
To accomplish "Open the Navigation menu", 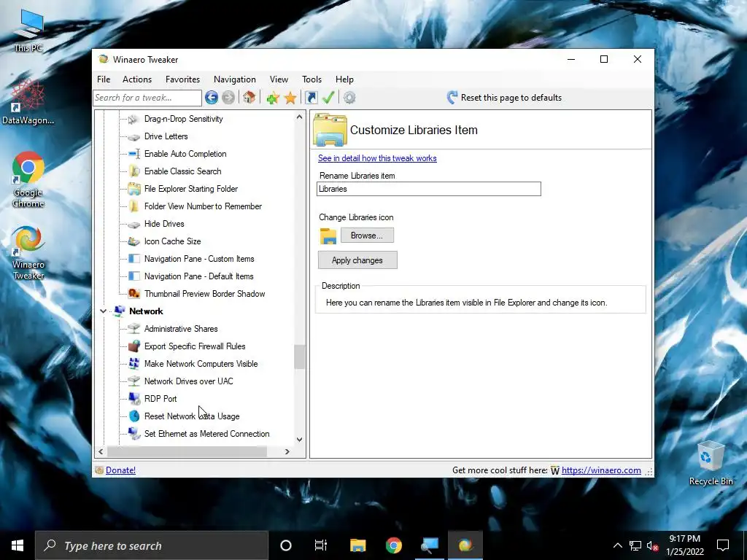I will (235, 79).
